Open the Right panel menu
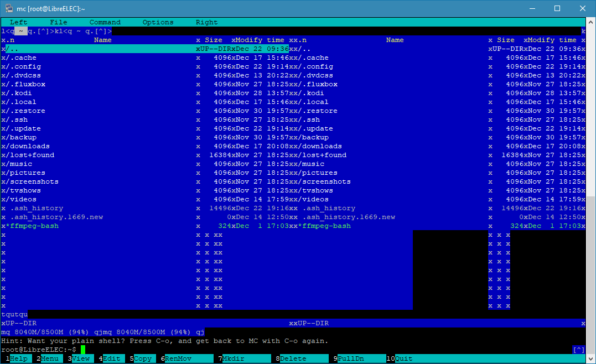Image resolution: width=596 pixels, height=364 pixels. 206,22
